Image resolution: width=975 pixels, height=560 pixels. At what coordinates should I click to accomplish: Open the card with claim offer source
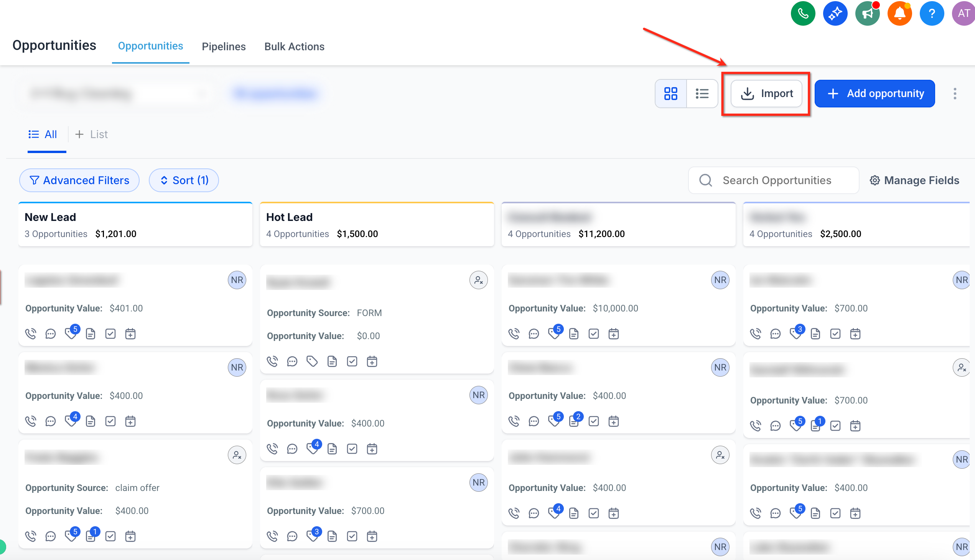[x=135, y=495]
